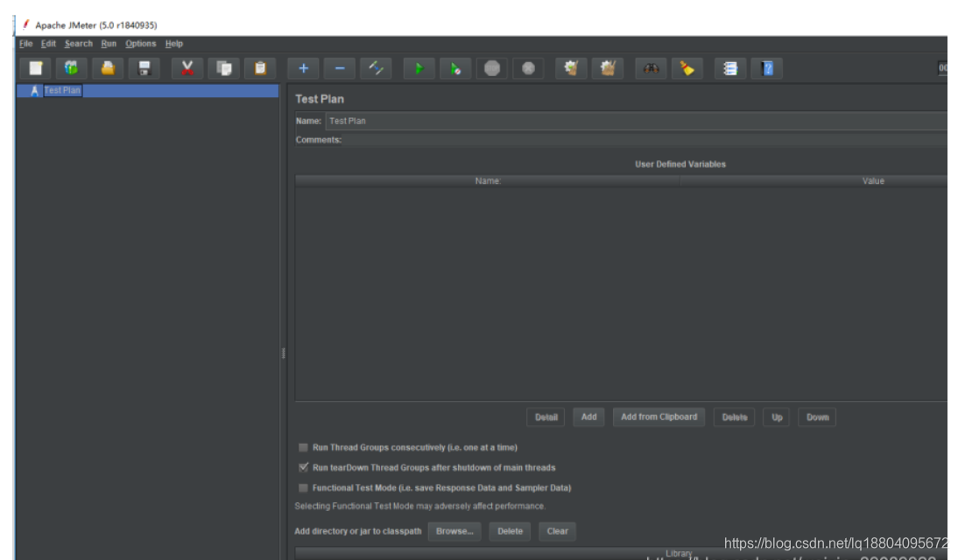Viewport: 958px width, 560px height.
Task: Save the test plan with floppy icon
Action: coord(144,68)
